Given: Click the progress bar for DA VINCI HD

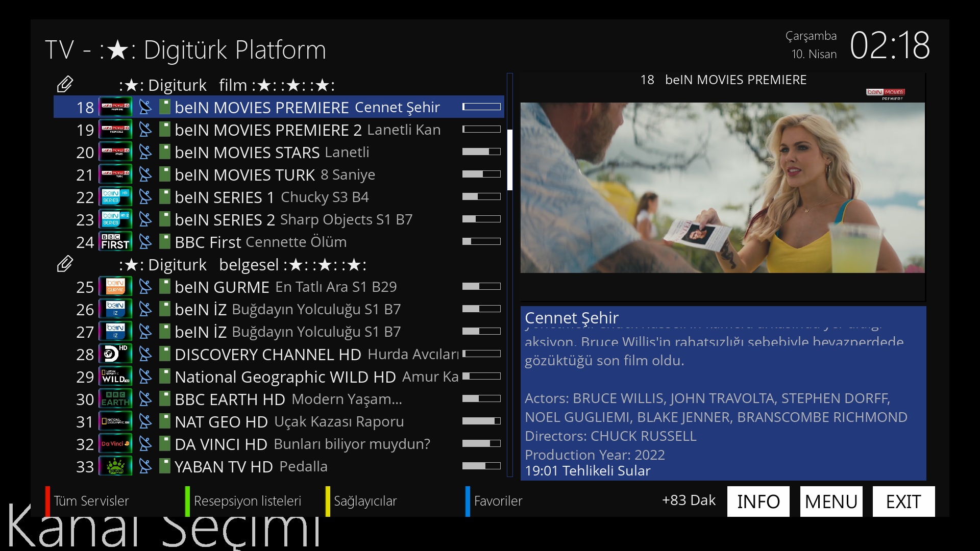Looking at the screenshot, I should [481, 443].
